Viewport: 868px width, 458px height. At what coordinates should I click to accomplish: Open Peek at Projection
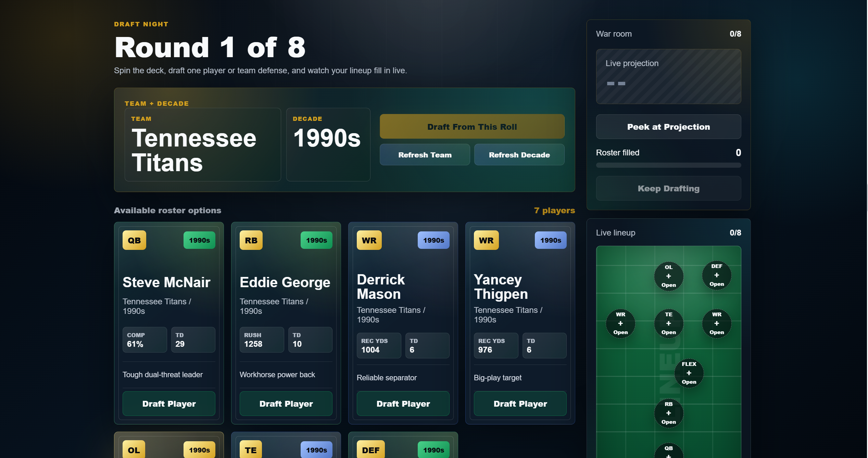(x=668, y=127)
